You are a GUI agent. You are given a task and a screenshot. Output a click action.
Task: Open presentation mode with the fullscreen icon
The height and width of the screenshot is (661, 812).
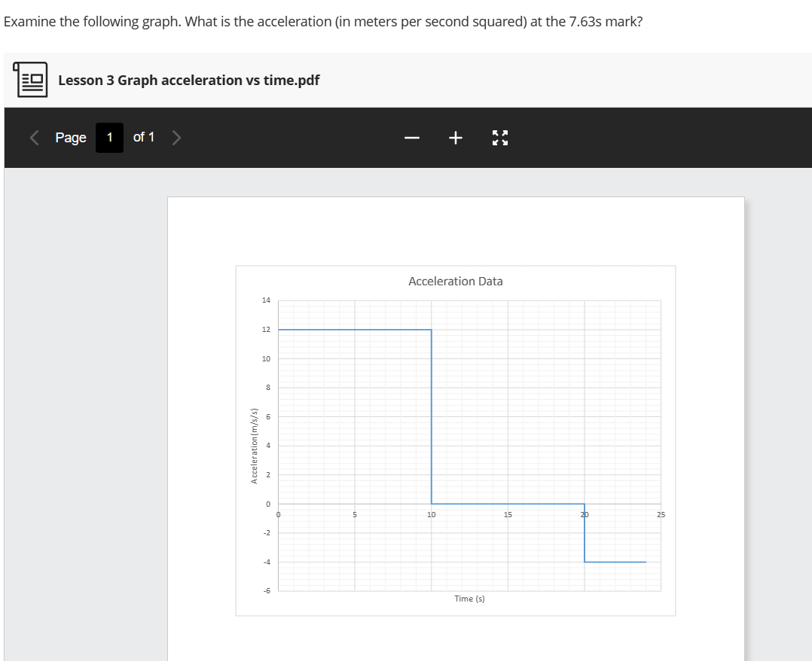coord(499,137)
